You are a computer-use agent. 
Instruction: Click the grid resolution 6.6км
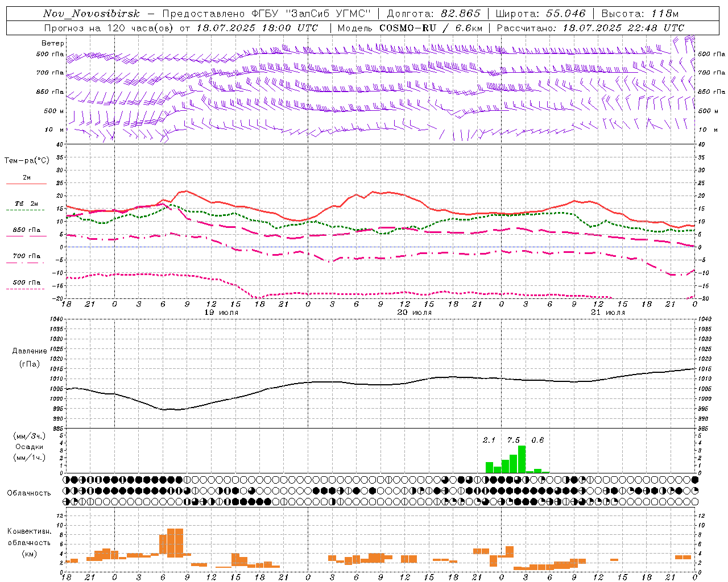(469, 28)
